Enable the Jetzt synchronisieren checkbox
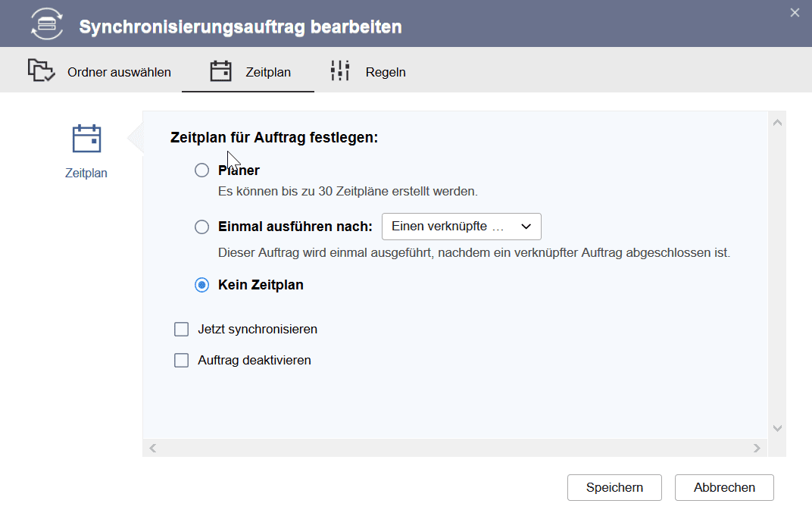The image size is (812, 516). click(x=182, y=330)
